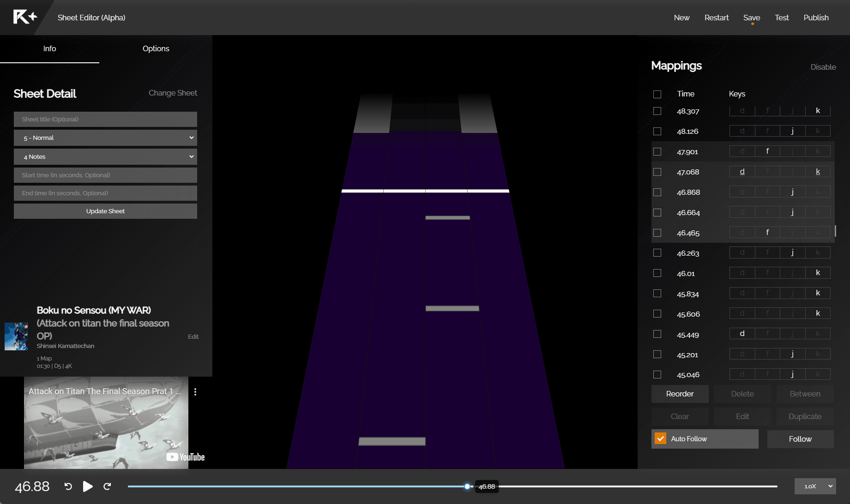Click Test in the top menu

click(782, 18)
